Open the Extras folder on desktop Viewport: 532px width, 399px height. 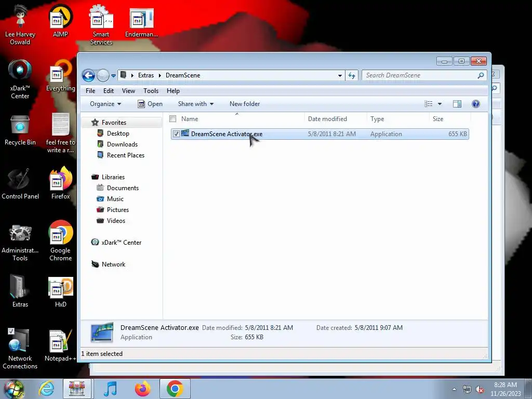20,291
